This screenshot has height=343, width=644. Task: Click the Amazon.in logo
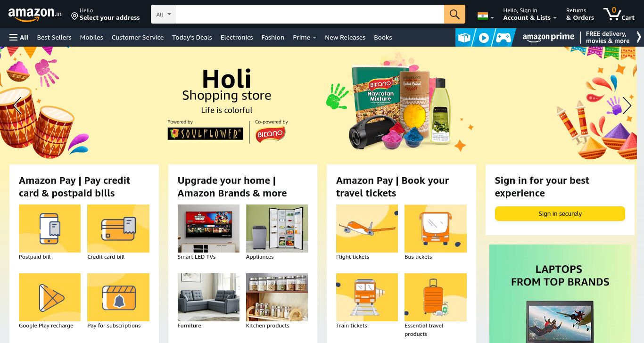point(35,14)
